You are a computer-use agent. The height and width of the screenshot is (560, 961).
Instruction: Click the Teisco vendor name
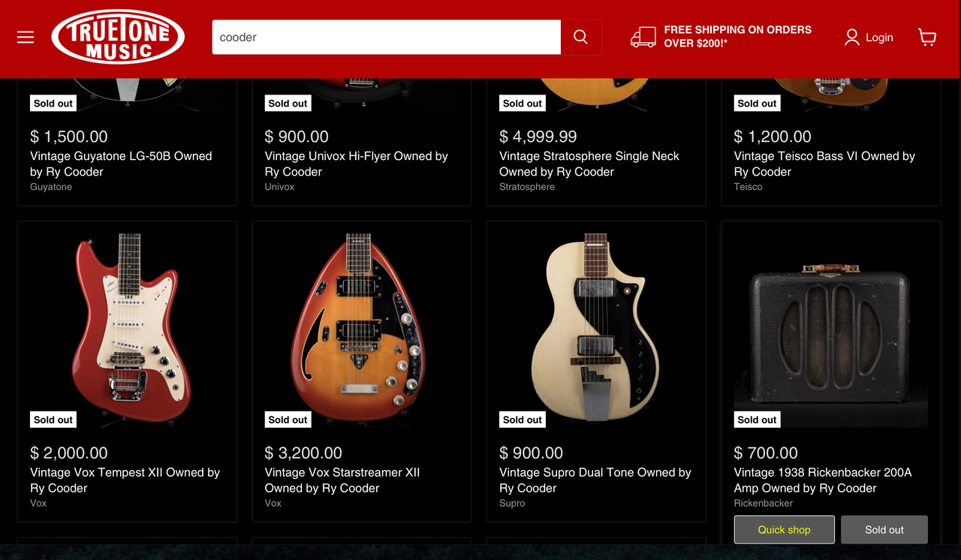748,187
